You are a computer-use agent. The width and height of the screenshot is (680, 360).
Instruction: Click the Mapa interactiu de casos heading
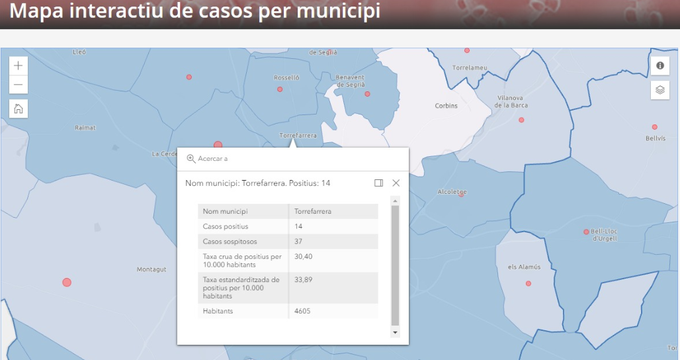click(195, 11)
